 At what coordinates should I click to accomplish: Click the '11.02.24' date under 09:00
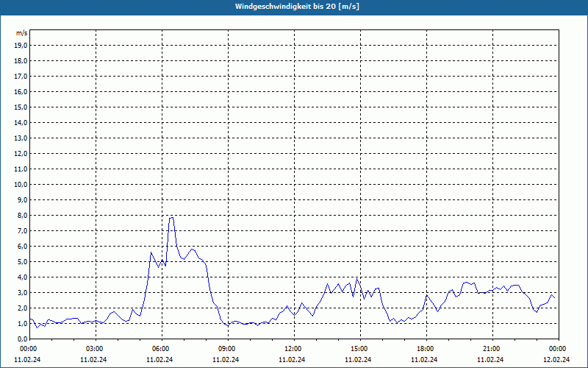click(226, 360)
